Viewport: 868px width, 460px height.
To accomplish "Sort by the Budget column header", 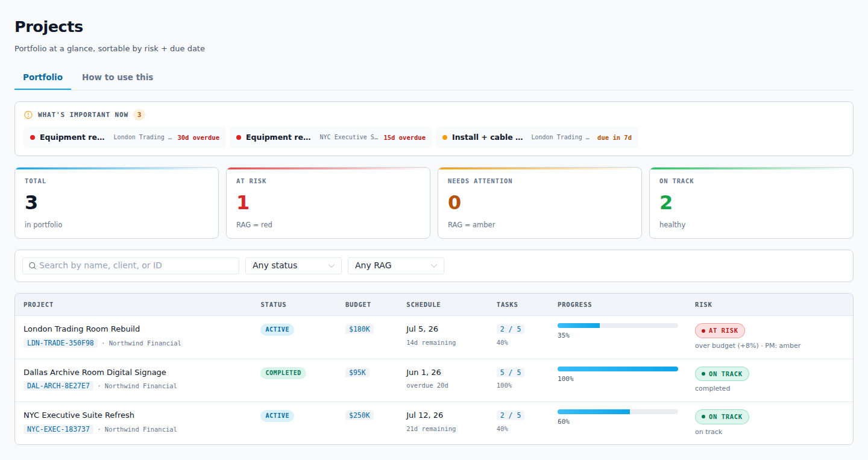I will (358, 305).
